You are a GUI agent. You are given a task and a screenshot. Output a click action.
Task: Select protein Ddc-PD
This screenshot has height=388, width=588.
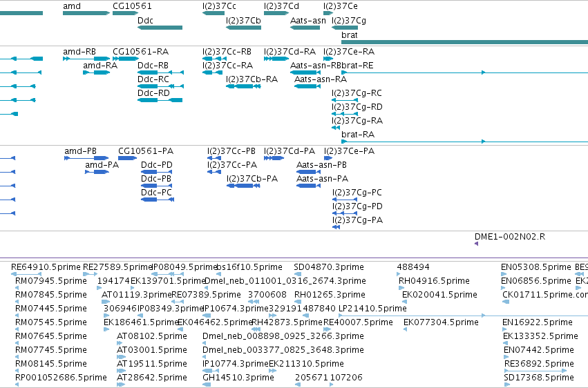click(x=156, y=173)
